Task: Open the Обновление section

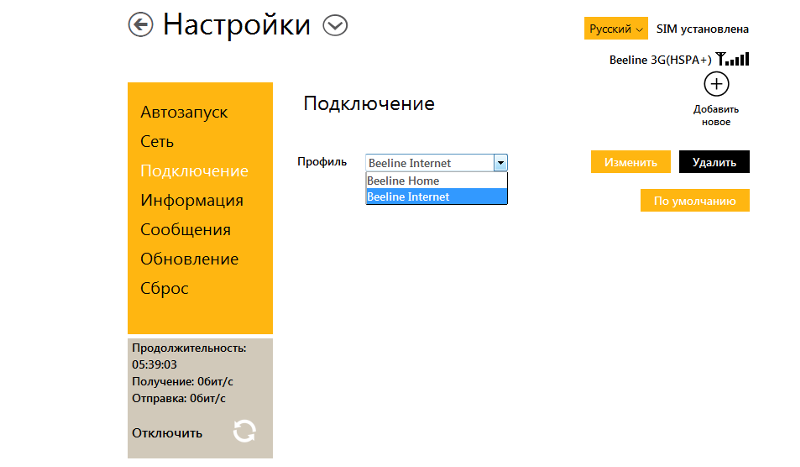Action: pos(190,259)
